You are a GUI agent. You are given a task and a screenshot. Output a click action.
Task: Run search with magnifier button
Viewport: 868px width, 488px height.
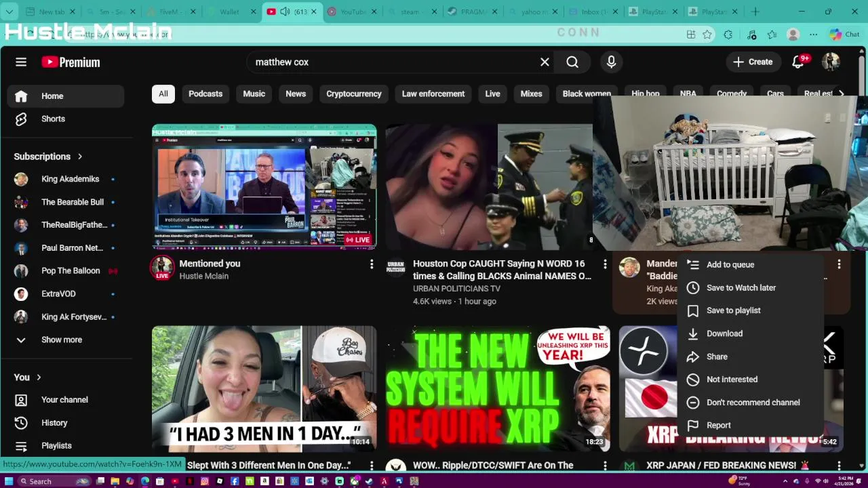pos(572,62)
